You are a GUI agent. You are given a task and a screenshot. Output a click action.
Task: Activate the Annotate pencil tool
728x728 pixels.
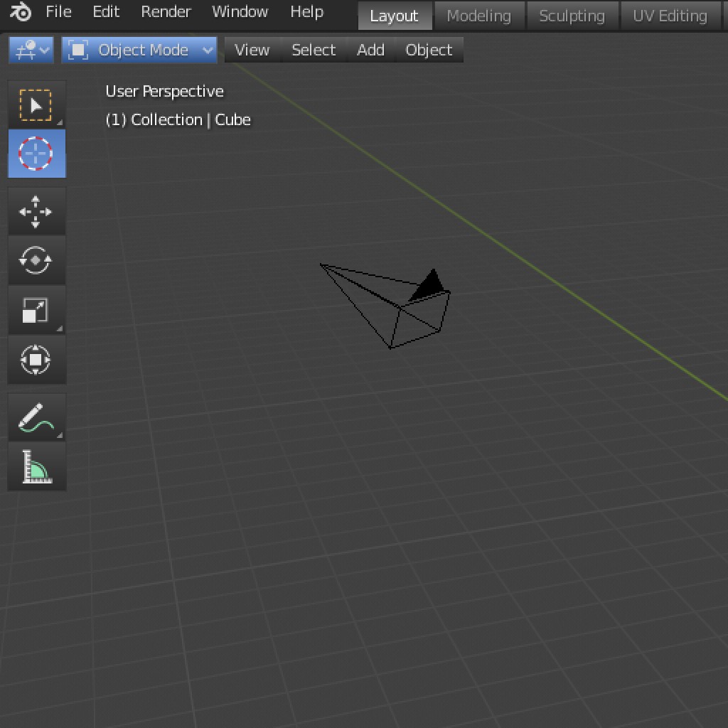click(x=36, y=418)
